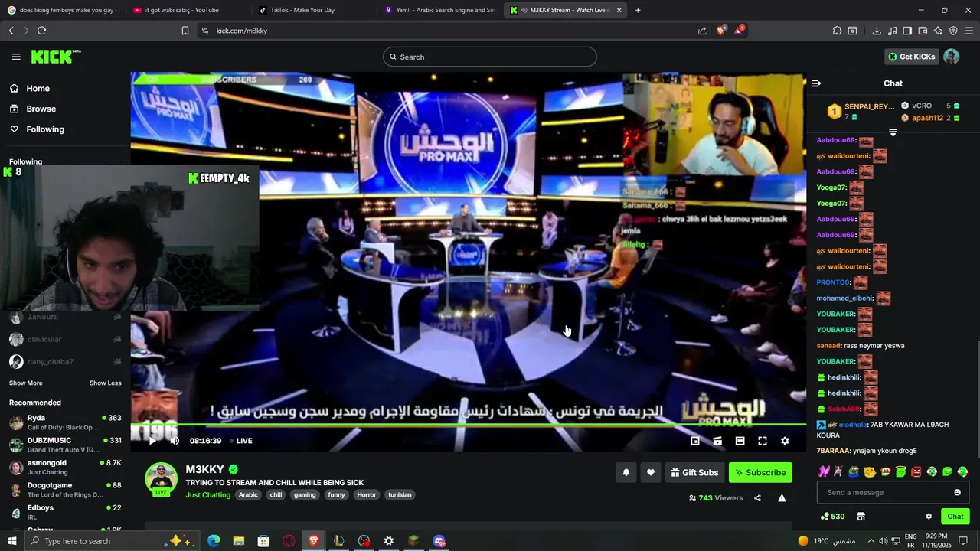Open the Just Chatting category link
This screenshot has height=551, width=980.
(x=207, y=495)
